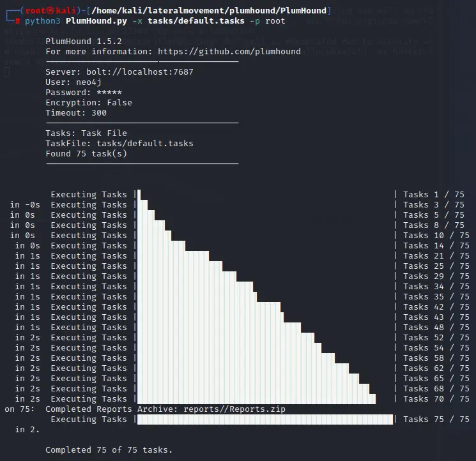Place cursor at the empty terminal cursor block
This screenshot has width=476, height=461.
tap(6, 72)
